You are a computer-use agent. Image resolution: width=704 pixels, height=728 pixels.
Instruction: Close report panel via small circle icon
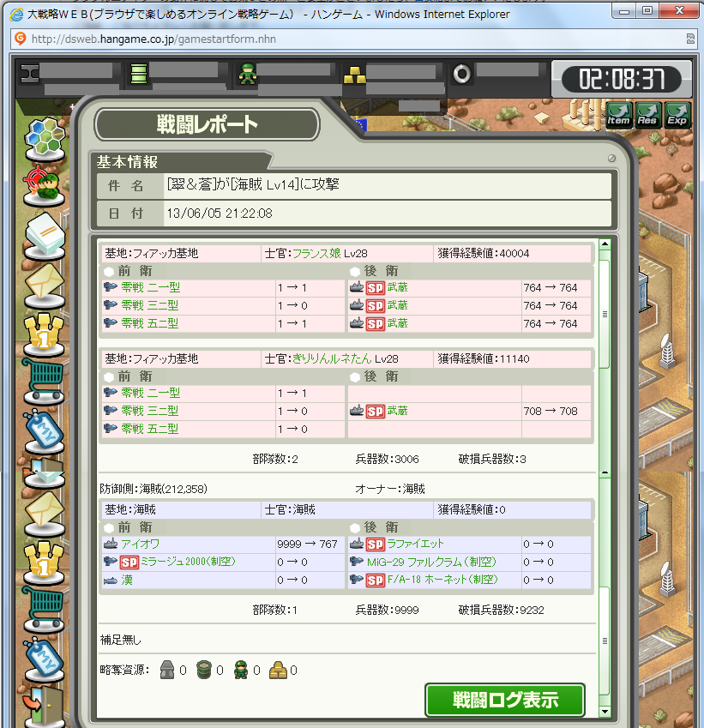(611, 159)
